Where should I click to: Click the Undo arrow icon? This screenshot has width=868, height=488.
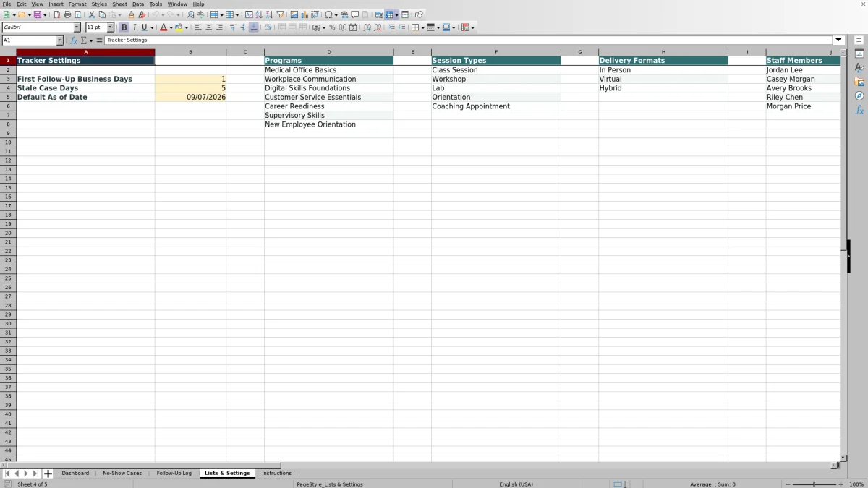tap(155, 14)
